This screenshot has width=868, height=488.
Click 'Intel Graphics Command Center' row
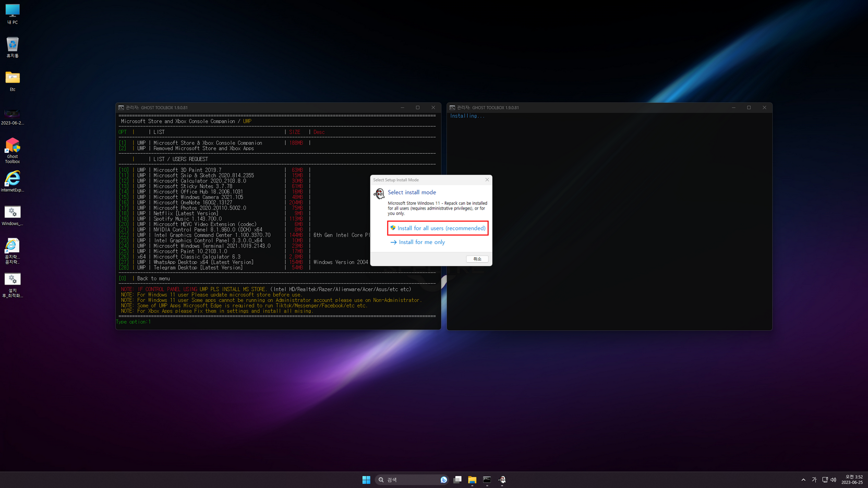click(x=244, y=235)
